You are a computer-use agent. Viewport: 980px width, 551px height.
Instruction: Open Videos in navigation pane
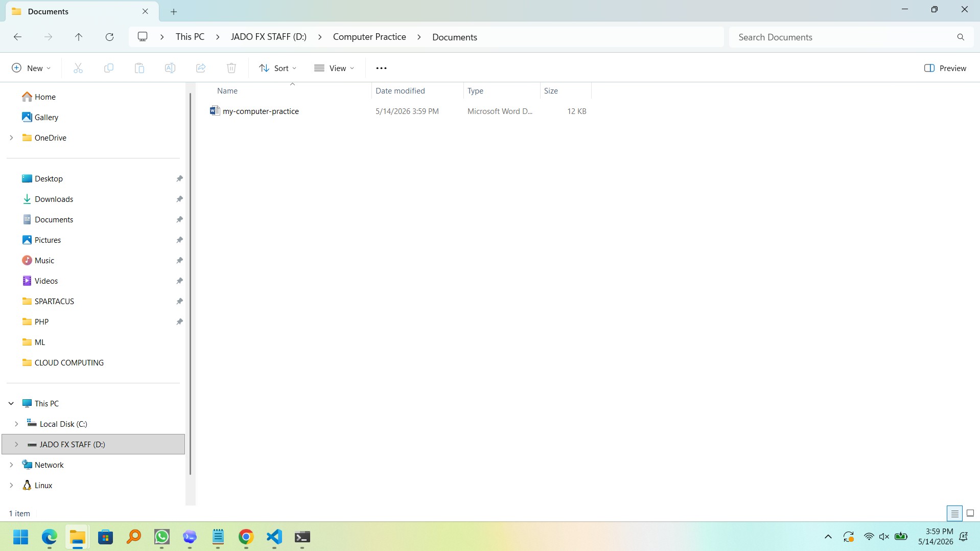(x=40, y=281)
